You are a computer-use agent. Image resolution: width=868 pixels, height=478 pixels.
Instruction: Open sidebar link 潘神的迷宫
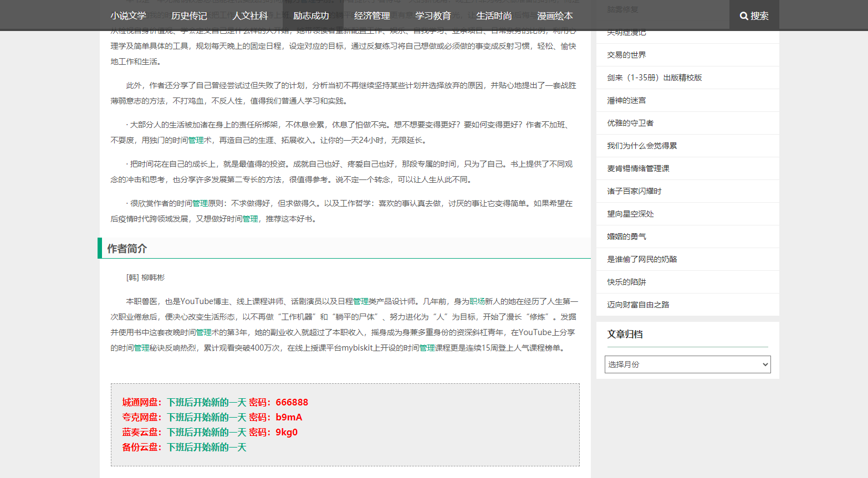point(626,100)
